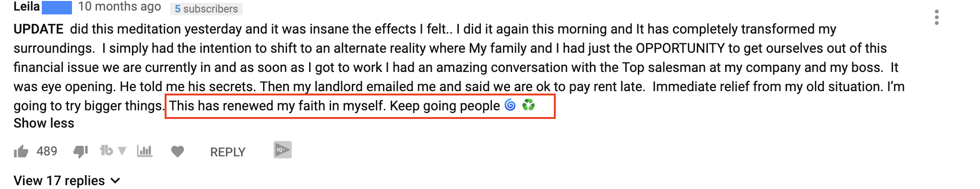Click the green recycling emoji
The image size is (980, 189).
528,105
